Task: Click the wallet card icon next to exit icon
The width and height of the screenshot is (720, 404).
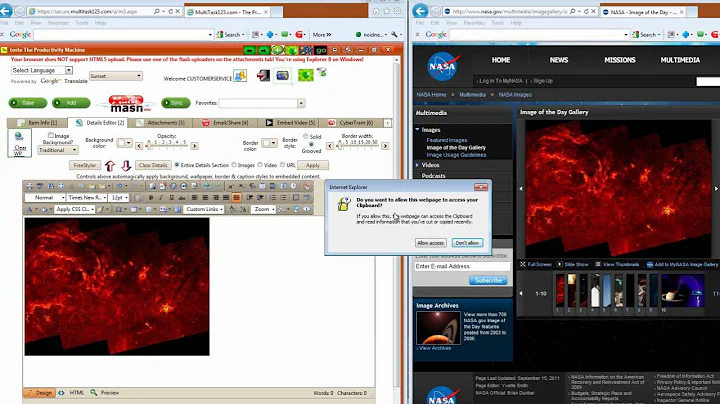Action: 282,75
